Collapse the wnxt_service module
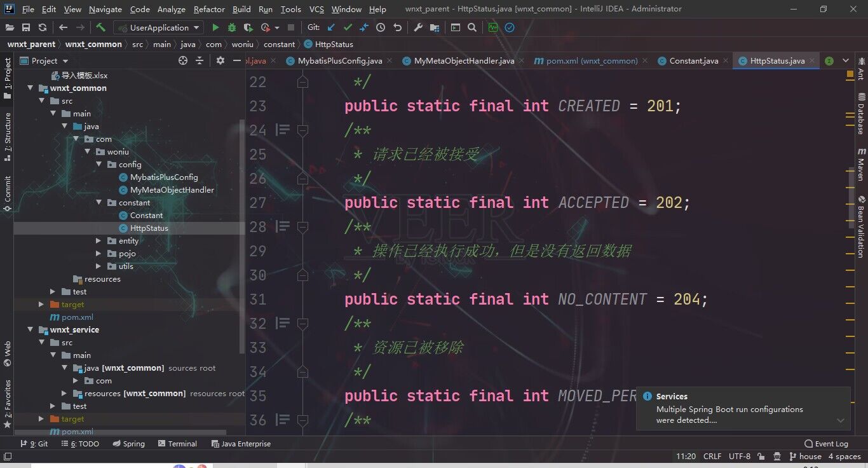 pos(30,329)
